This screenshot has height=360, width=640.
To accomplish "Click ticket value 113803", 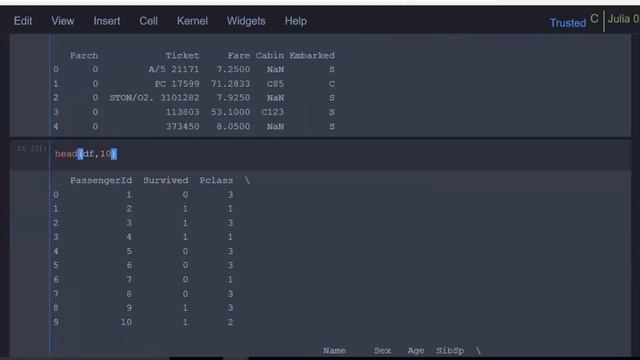I will (182, 112).
